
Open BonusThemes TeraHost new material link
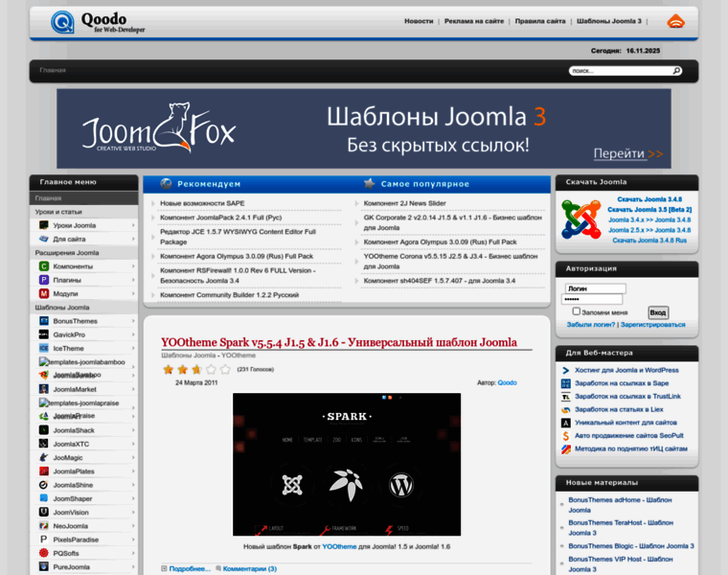pos(621,528)
